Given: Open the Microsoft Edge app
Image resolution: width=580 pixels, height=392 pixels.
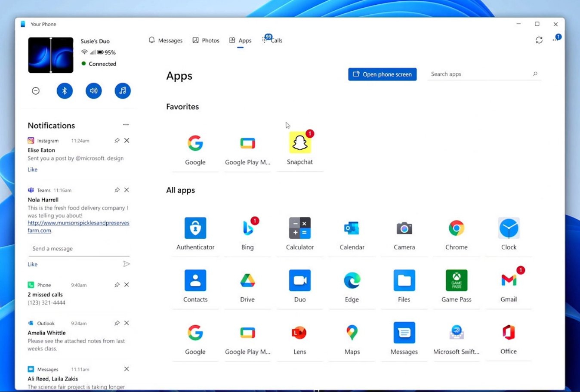Looking at the screenshot, I should (352, 281).
